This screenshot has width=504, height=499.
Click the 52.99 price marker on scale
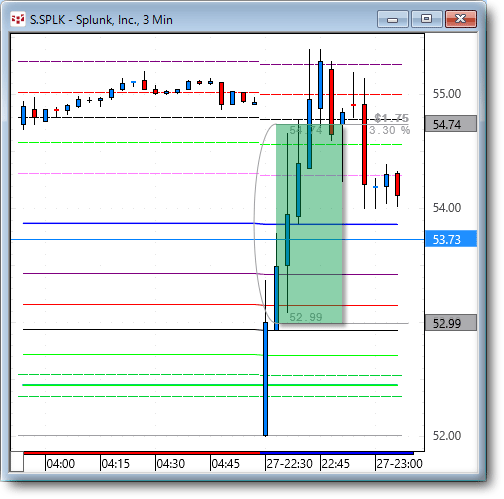pyautogui.click(x=451, y=323)
